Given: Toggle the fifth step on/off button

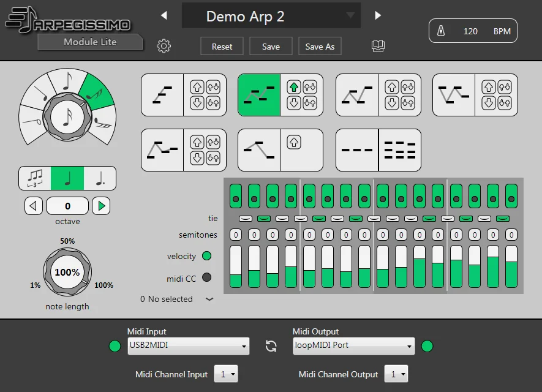Looking at the screenshot, I should 309,196.
